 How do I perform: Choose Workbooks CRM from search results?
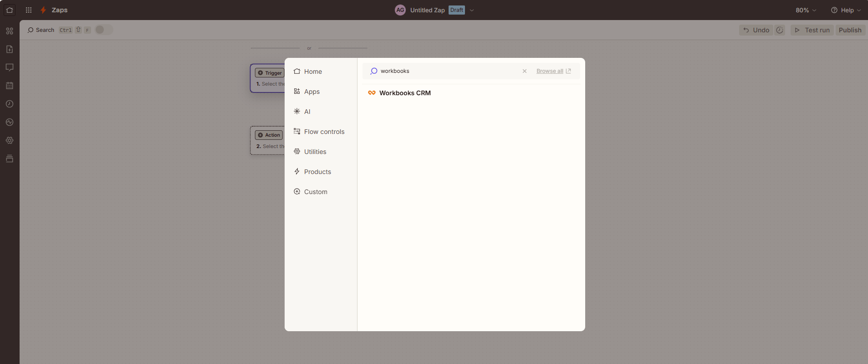click(404, 93)
